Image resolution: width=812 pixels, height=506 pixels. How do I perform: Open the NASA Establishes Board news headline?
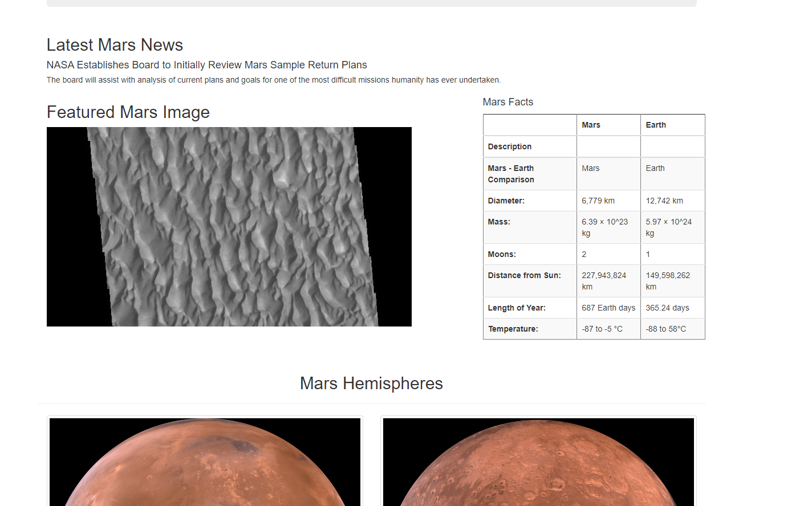point(206,65)
